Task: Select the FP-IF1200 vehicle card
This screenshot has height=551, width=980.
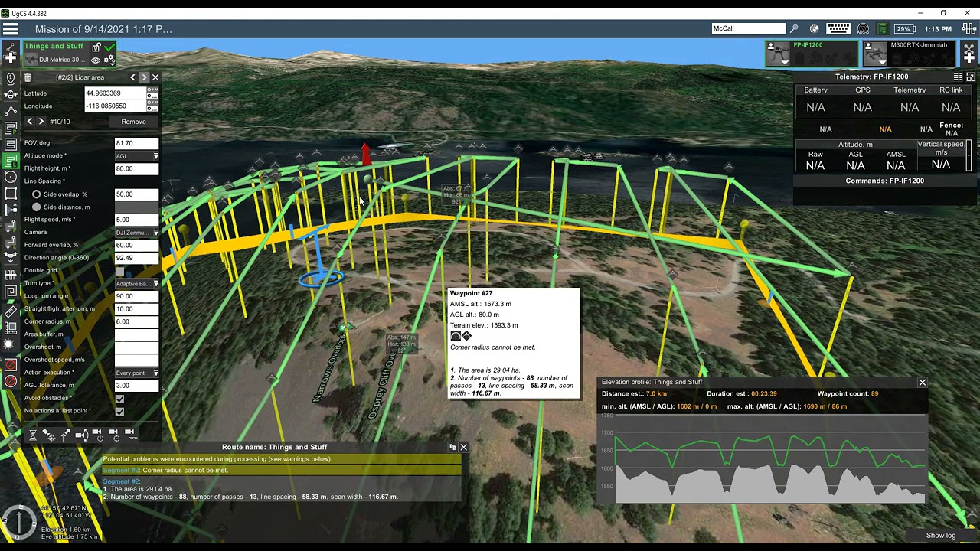Action: click(812, 54)
